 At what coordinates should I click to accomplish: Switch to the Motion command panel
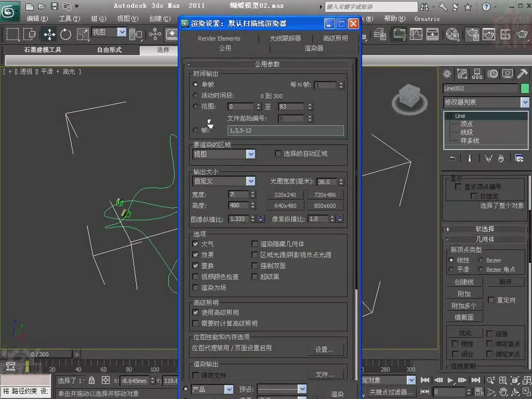tap(493, 74)
